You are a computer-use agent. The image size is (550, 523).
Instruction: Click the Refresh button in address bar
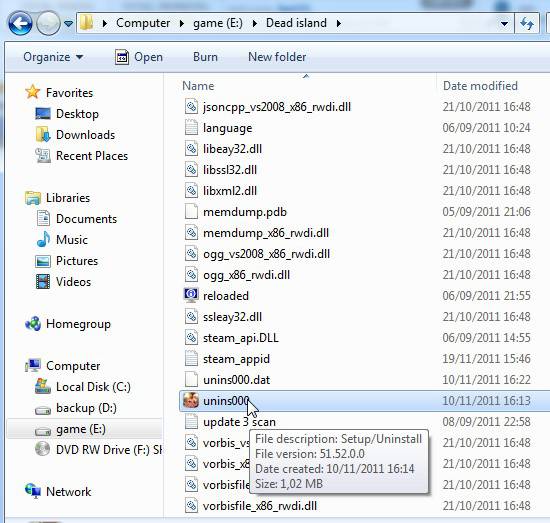click(527, 24)
